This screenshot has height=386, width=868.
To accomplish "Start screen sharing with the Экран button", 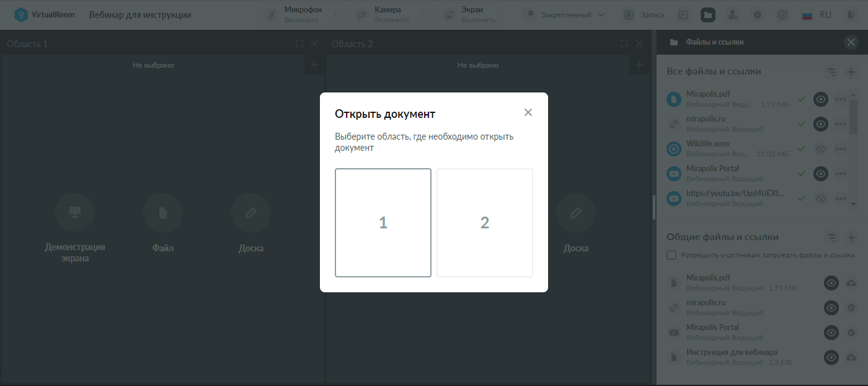I will tap(470, 14).
